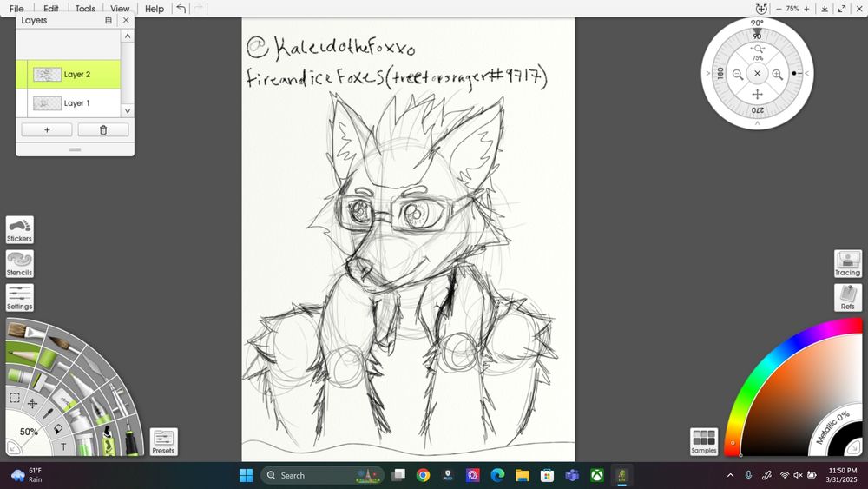Screen dimensions: 868x489
Task: Select the paint bucket fill tool
Action: point(58,429)
